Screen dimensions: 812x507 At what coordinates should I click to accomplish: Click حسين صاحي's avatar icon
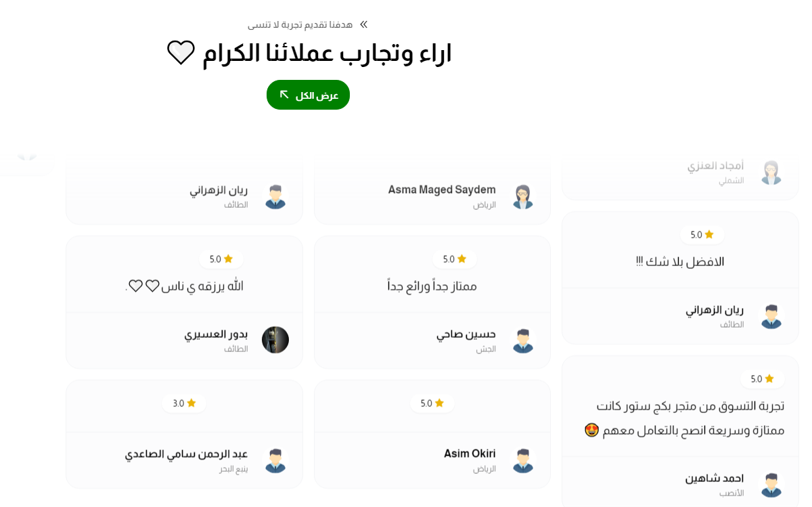coord(522,340)
